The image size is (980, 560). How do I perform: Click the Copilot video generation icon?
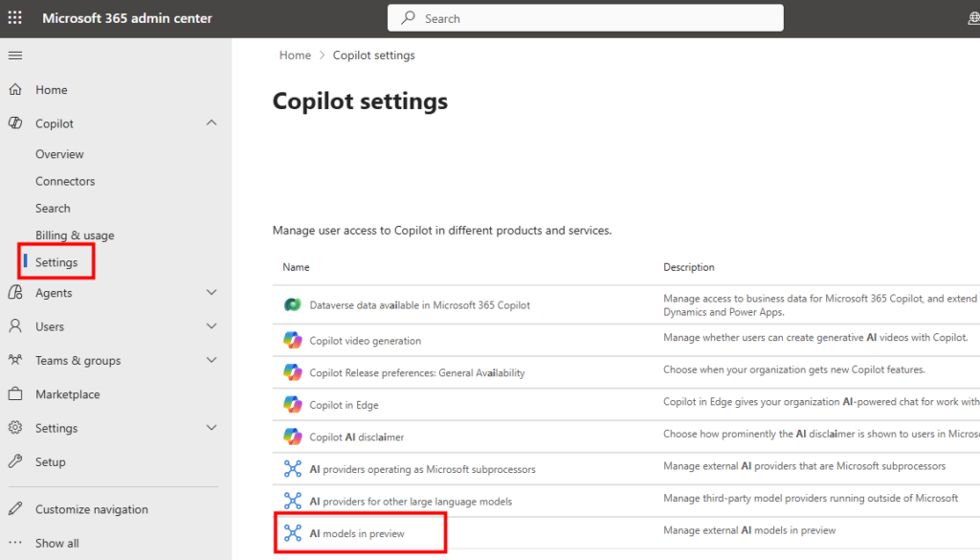point(293,340)
